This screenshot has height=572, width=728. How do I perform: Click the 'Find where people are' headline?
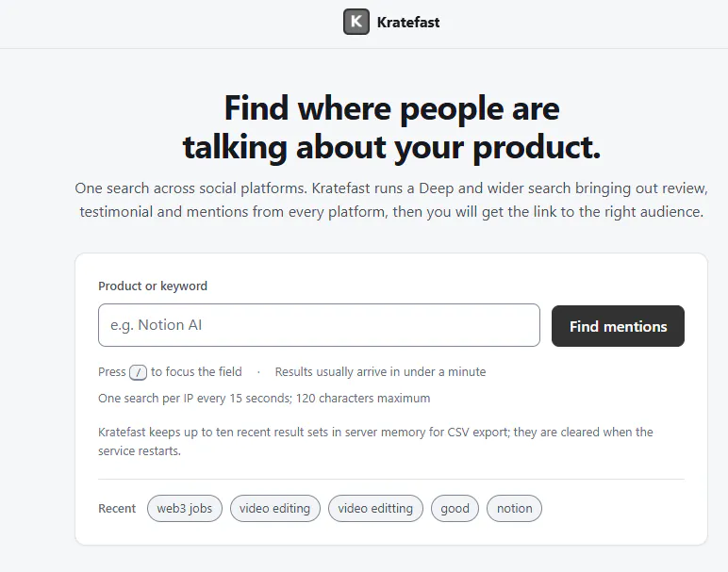(x=392, y=127)
